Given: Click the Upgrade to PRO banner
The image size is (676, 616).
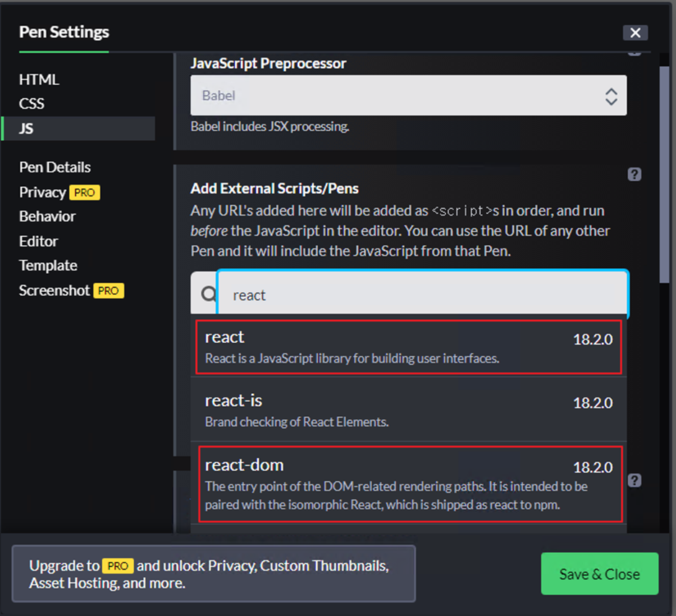Looking at the screenshot, I should (214, 574).
